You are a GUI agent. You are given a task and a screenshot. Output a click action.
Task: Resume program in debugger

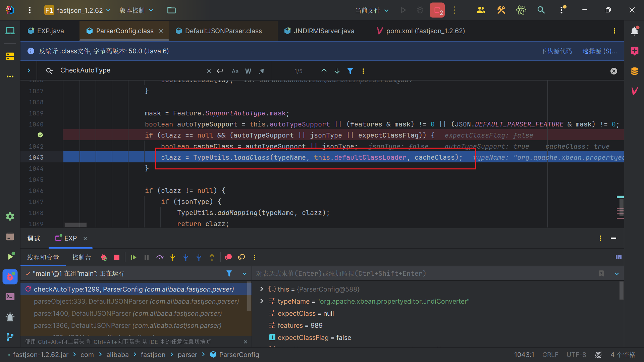(x=133, y=257)
